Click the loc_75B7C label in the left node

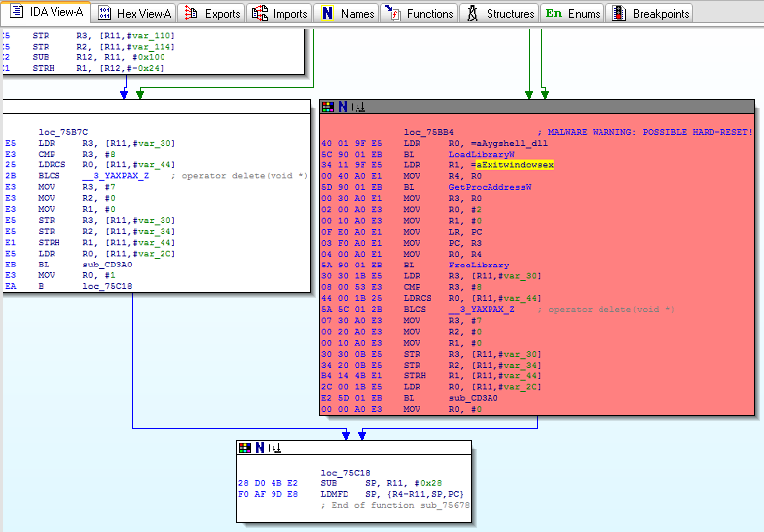[62, 131]
